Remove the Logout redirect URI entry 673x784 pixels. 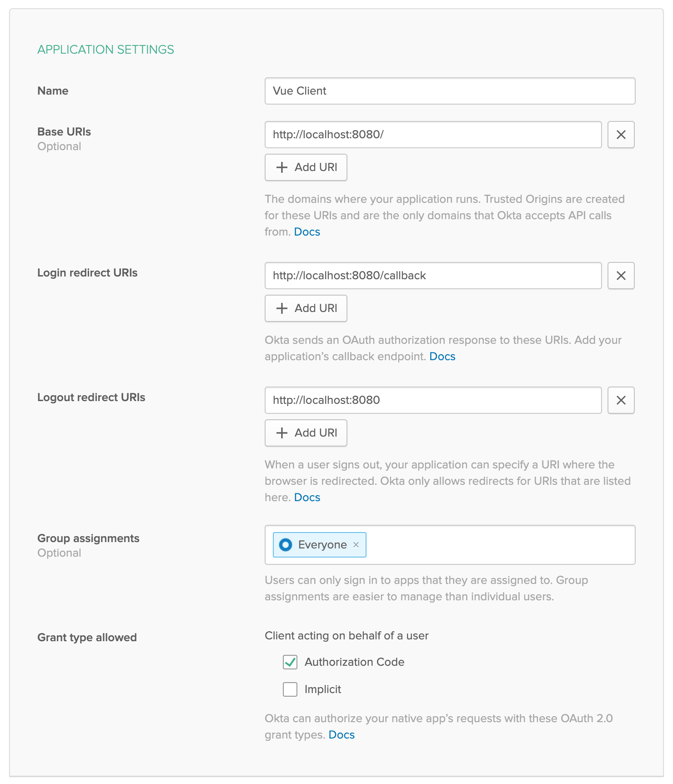coord(621,400)
